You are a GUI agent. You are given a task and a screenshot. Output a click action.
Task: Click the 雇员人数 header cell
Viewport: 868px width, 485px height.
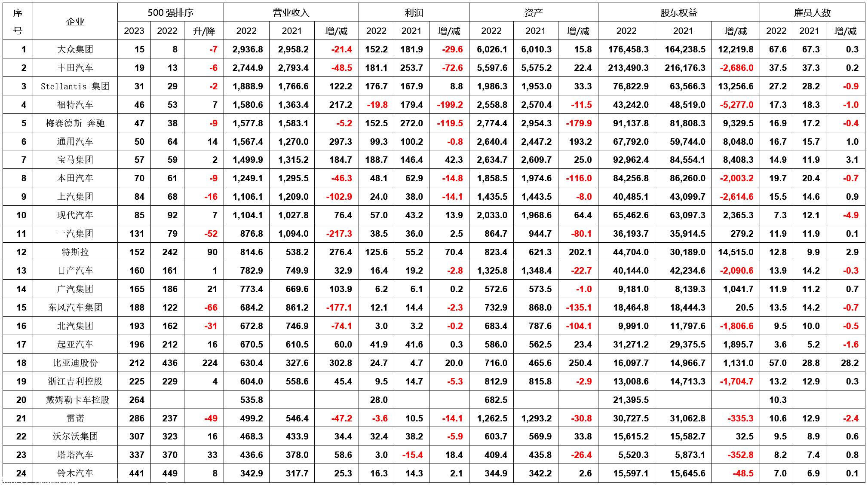(812, 12)
